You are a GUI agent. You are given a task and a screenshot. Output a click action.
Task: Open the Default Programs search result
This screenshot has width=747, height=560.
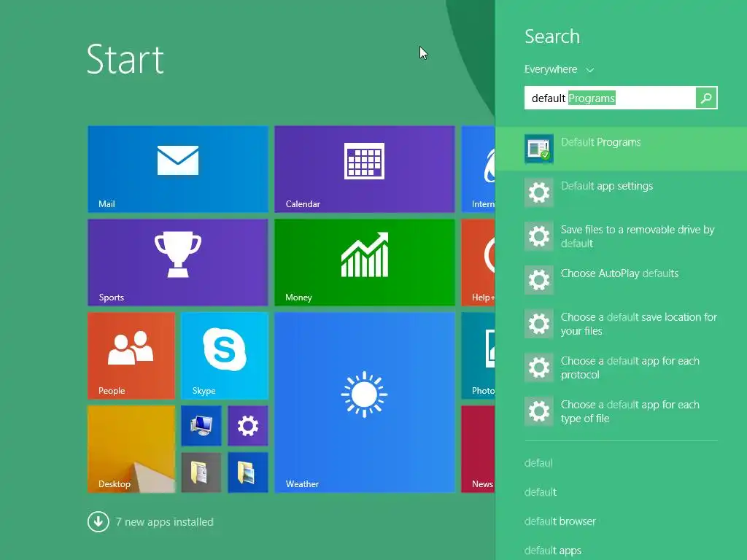pos(622,149)
